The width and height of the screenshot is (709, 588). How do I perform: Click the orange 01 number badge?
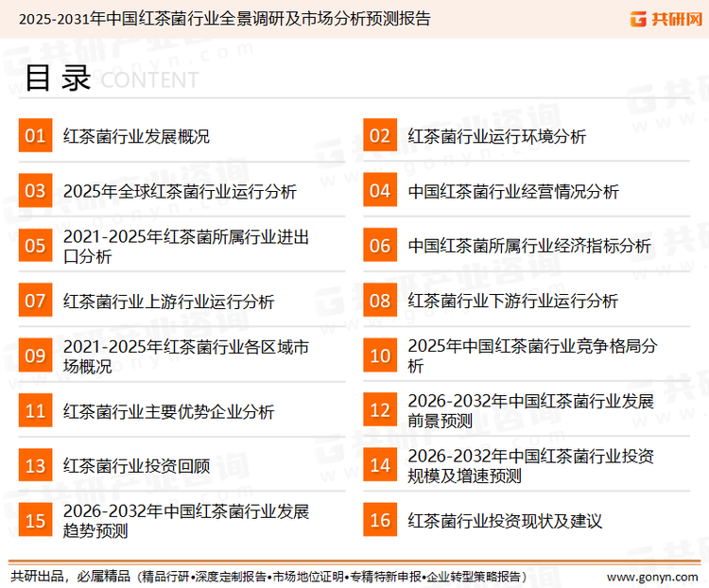pos(35,136)
